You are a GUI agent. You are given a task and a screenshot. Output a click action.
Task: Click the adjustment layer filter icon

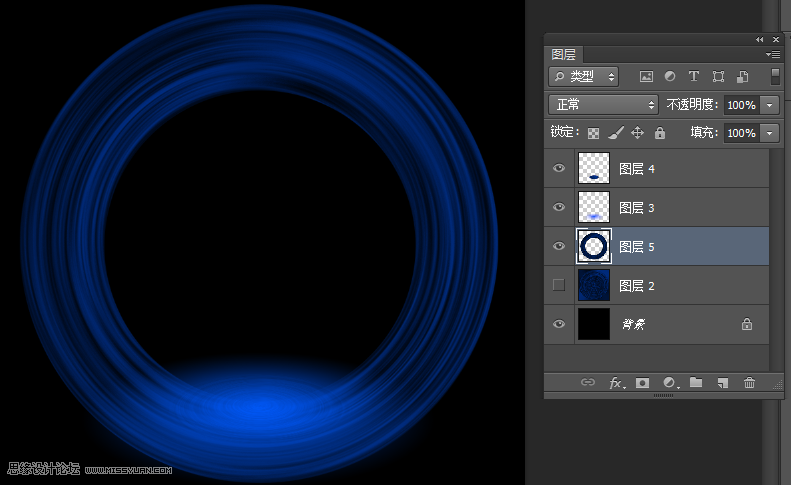(x=670, y=76)
